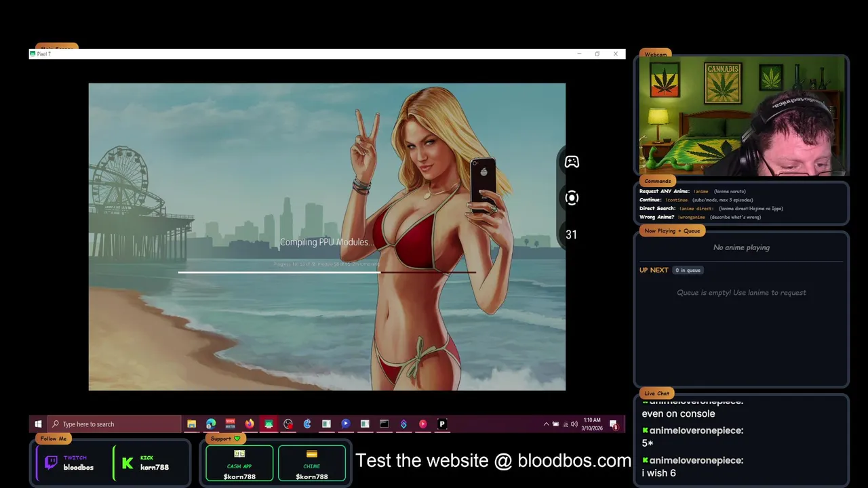Screen dimensions: 868x488
Task: Open the terminal window taskbar icon
Action: (384, 424)
